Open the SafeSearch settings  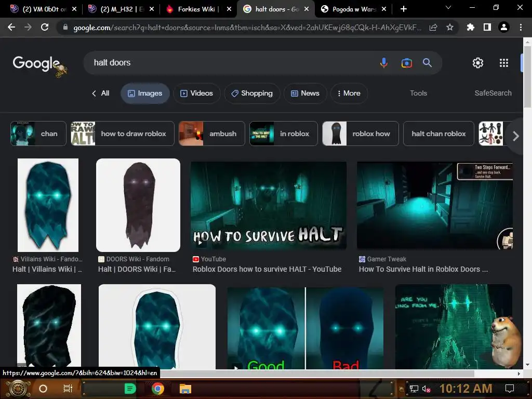coord(493,93)
